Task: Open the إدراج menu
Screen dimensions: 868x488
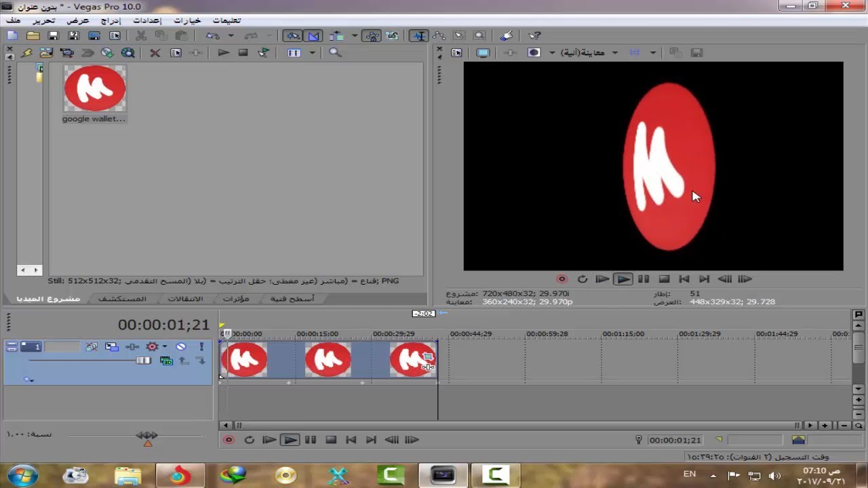Action: tap(111, 20)
